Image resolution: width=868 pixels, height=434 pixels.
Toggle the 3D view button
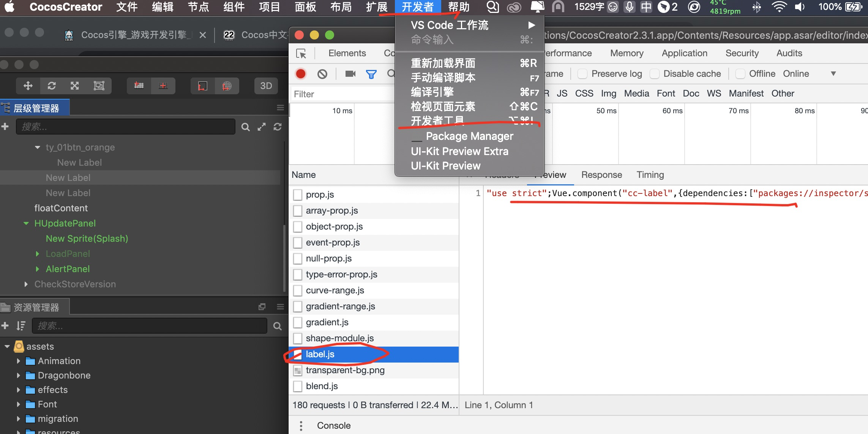pyautogui.click(x=266, y=86)
